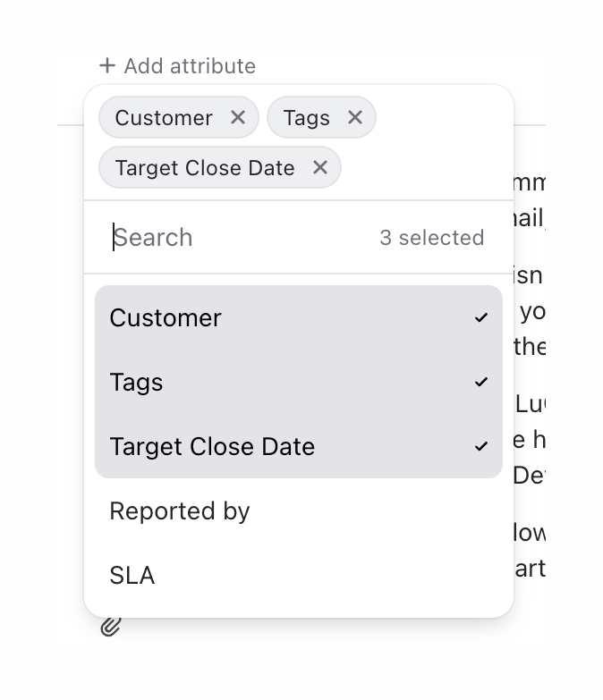Image resolution: width=603 pixels, height=700 pixels.
Task: Click the Tags chip label
Action: coord(306,117)
